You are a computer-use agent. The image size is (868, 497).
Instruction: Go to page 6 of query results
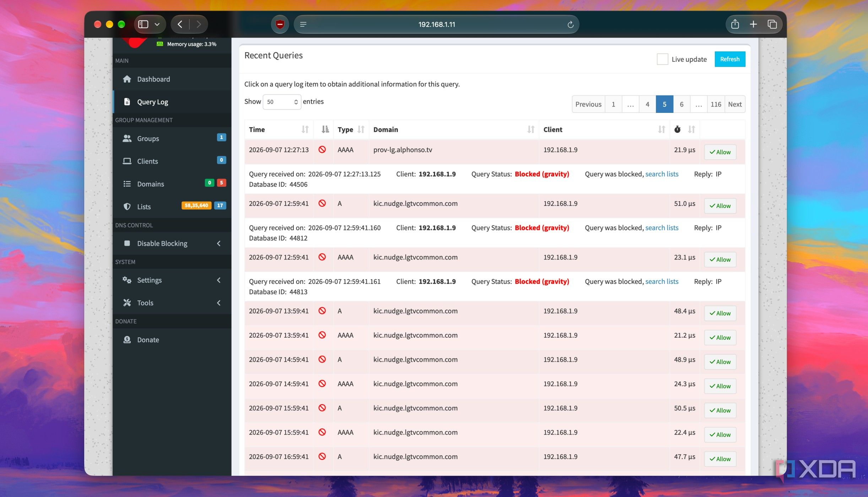coord(681,104)
